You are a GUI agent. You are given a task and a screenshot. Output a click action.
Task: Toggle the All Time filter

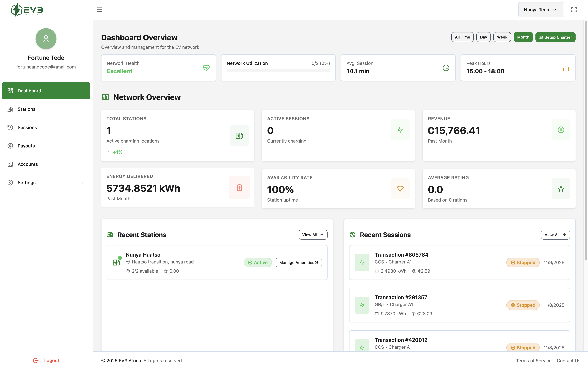462,37
